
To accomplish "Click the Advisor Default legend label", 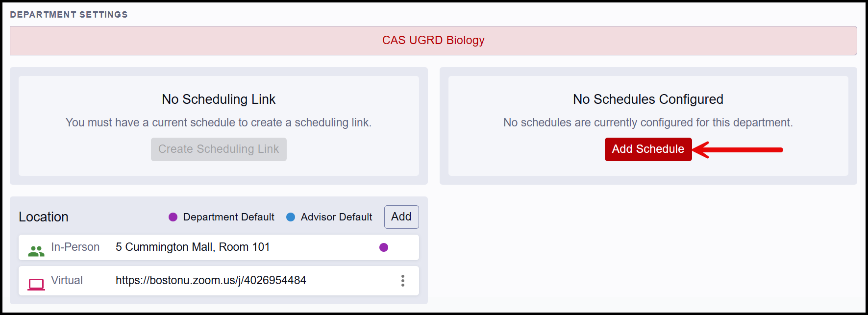I will coord(336,217).
